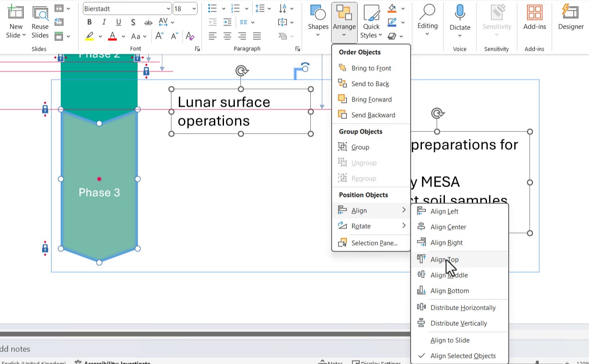Open Reuse Slides
Screen dimensions: 589x364
point(40,23)
